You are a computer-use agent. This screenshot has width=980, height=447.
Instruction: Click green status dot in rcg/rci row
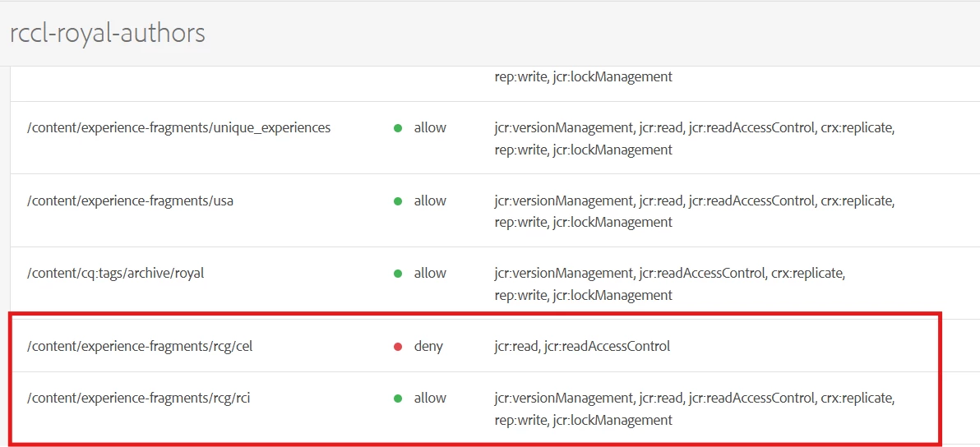click(397, 399)
